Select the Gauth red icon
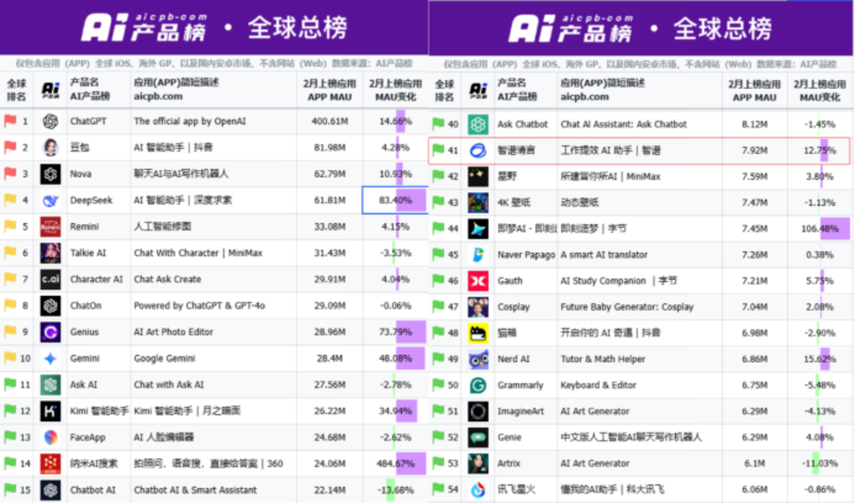This screenshot has width=855, height=504. (478, 281)
